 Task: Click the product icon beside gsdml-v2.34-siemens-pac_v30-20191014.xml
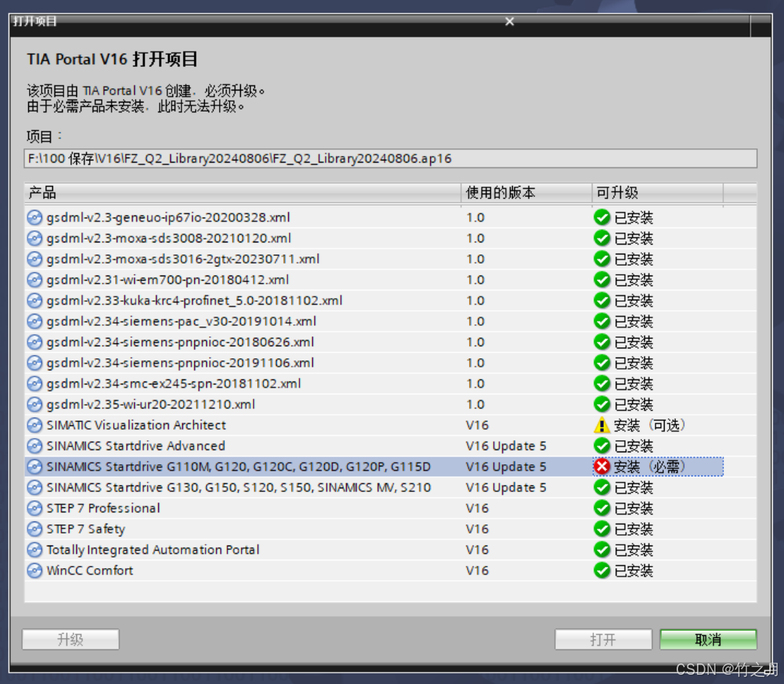35,322
